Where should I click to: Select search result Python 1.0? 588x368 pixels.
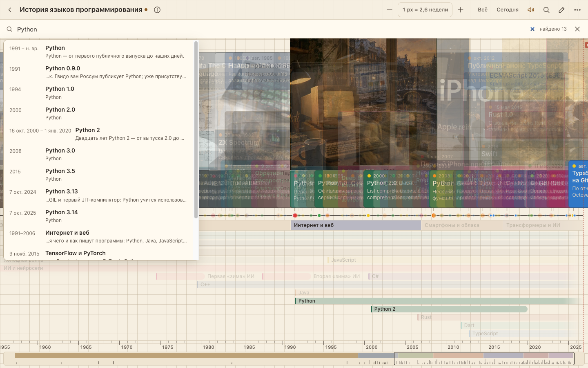98,92
